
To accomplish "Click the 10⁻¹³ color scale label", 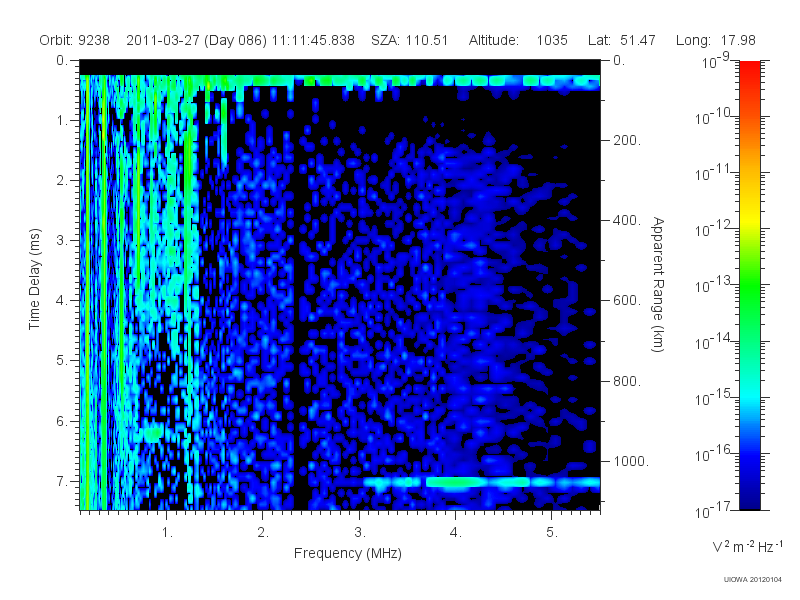I will click(x=714, y=286).
